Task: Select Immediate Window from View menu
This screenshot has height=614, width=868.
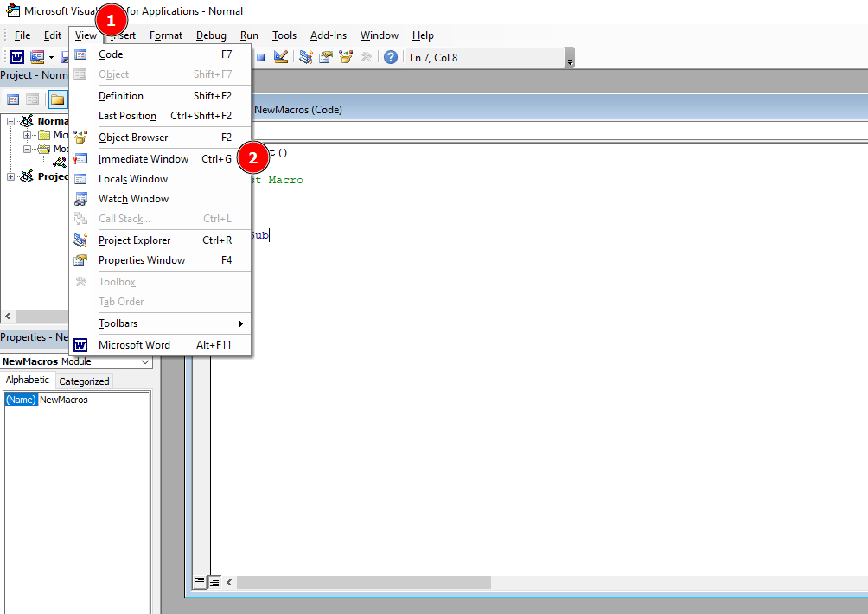Action: click(x=144, y=159)
